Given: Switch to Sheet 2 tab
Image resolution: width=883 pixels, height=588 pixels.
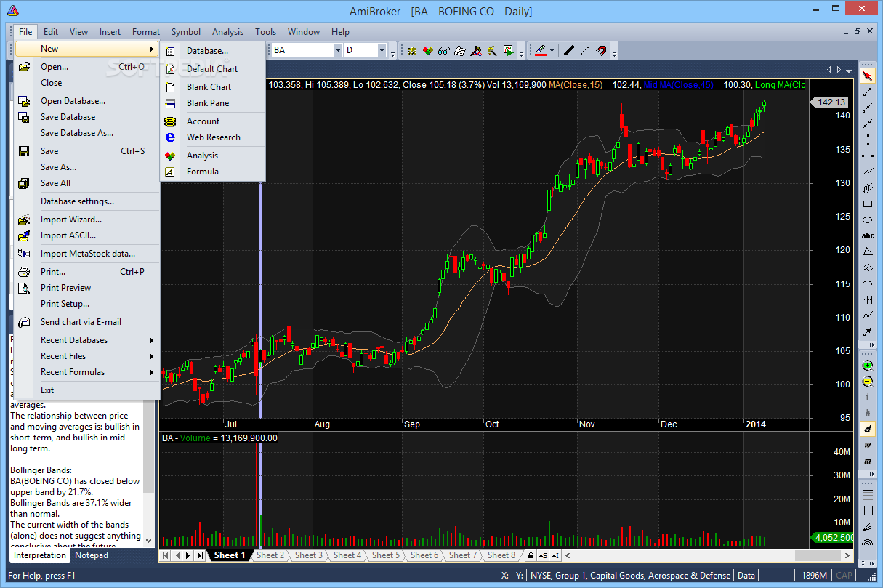Looking at the screenshot, I should pyautogui.click(x=270, y=555).
